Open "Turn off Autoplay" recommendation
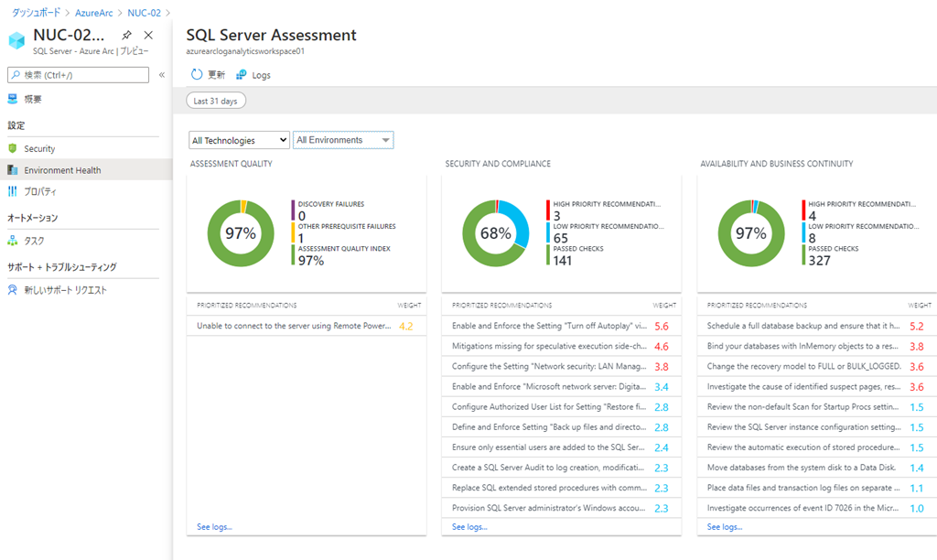937x560 pixels. coord(562,326)
